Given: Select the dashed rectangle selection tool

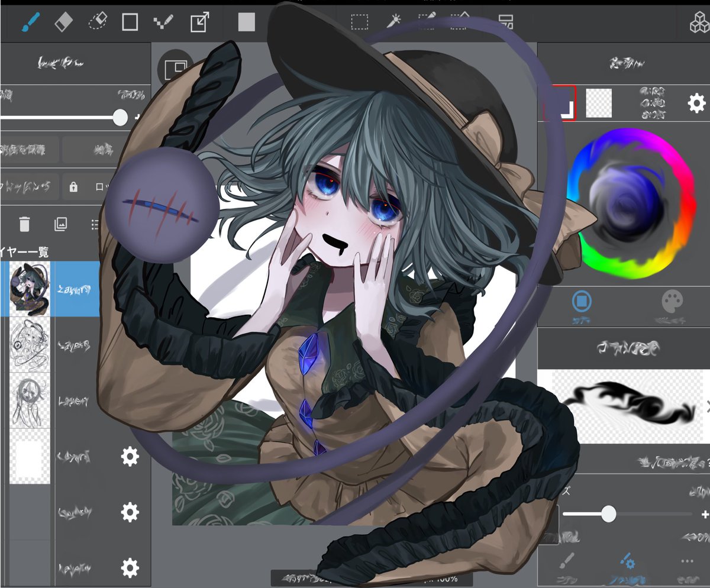Looking at the screenshot, I should tap(359, 22).
